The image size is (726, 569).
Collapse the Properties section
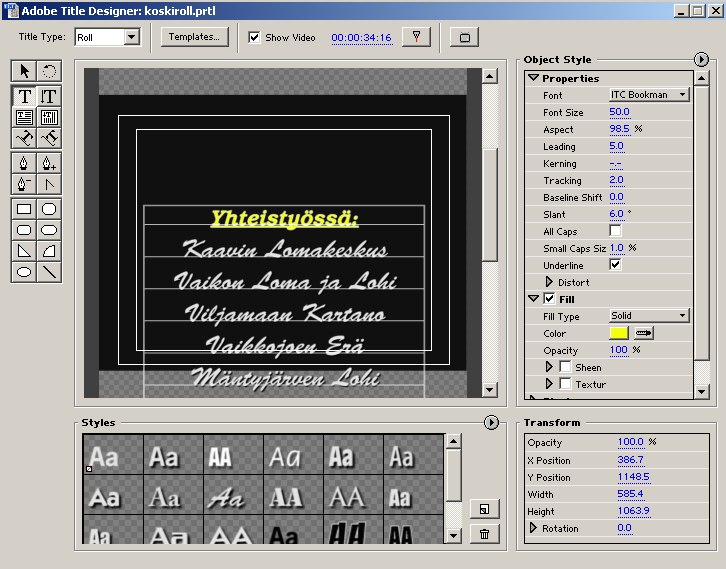pos(533,78)
